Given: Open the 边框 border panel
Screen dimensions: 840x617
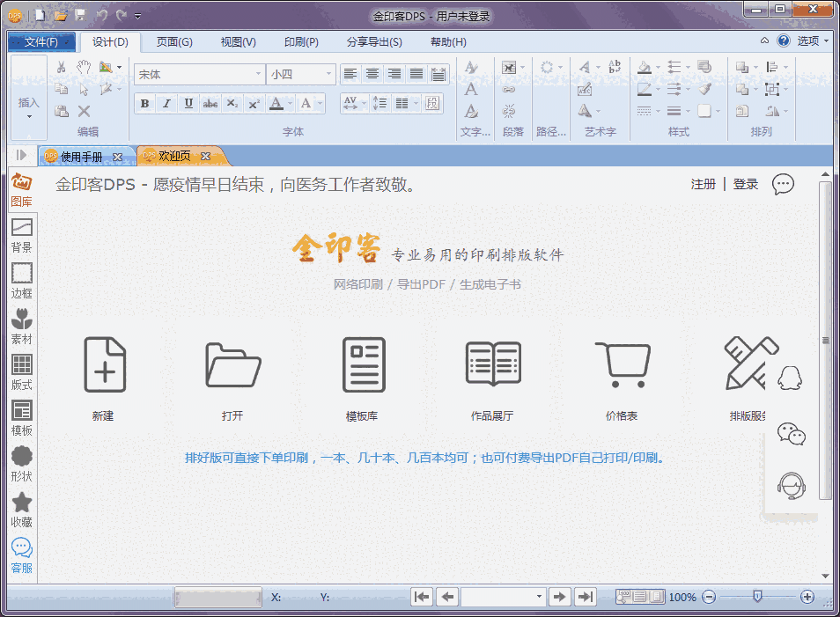Looking at the screenshot, I should (21, 280).
